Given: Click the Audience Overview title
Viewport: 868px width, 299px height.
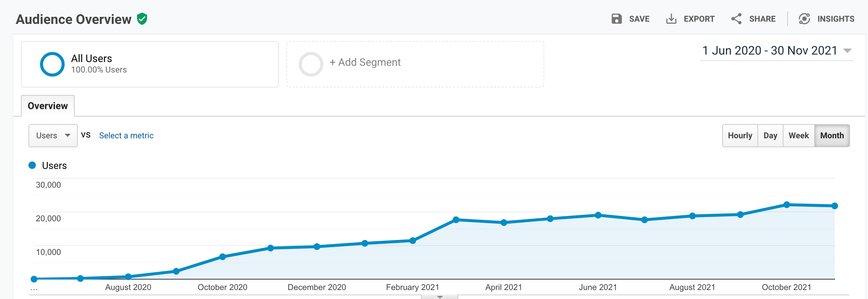Looking at the screenshot, I should click(74, 19).
